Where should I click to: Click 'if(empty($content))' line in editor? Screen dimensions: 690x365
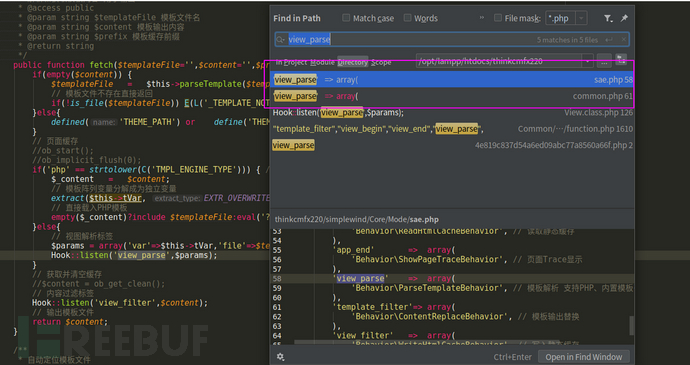(82, 74)
